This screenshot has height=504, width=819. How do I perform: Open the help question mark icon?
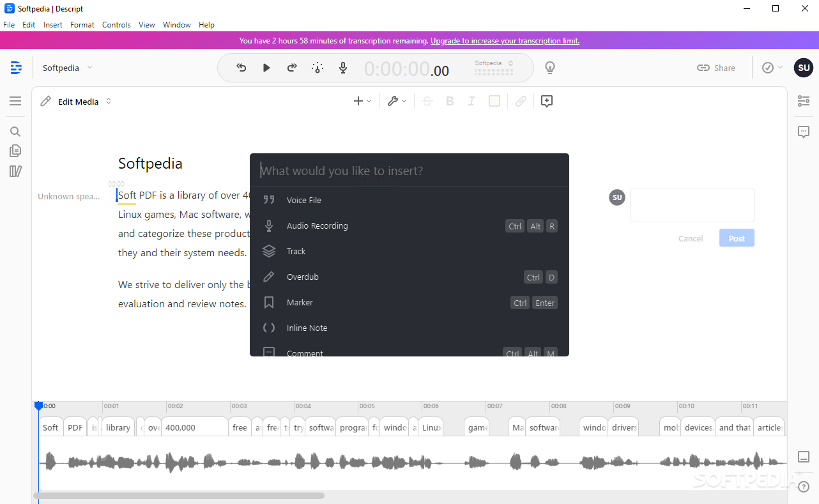[x=804, y=487]
